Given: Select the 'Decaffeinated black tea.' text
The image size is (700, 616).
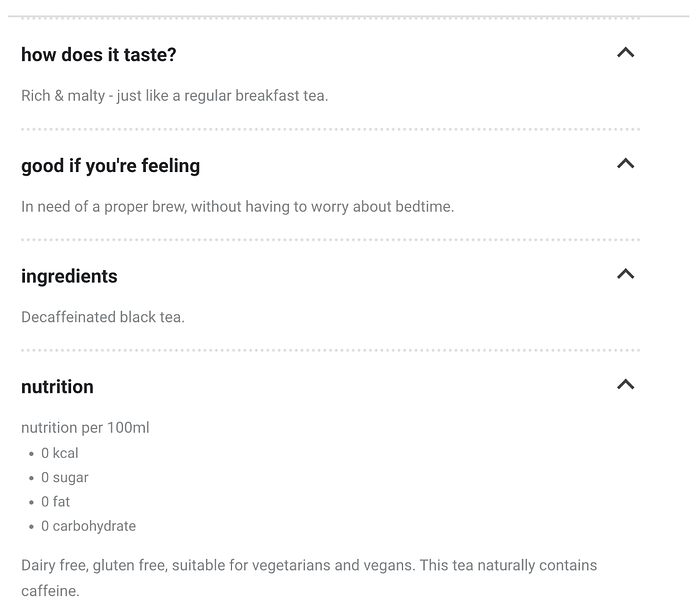Looking at the screenshot, I should click(x=103, y=317).
